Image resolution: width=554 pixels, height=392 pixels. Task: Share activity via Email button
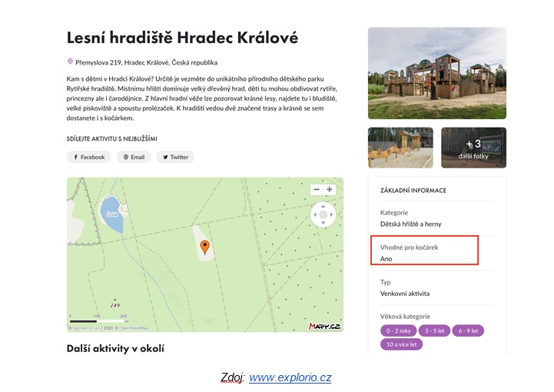134,157
